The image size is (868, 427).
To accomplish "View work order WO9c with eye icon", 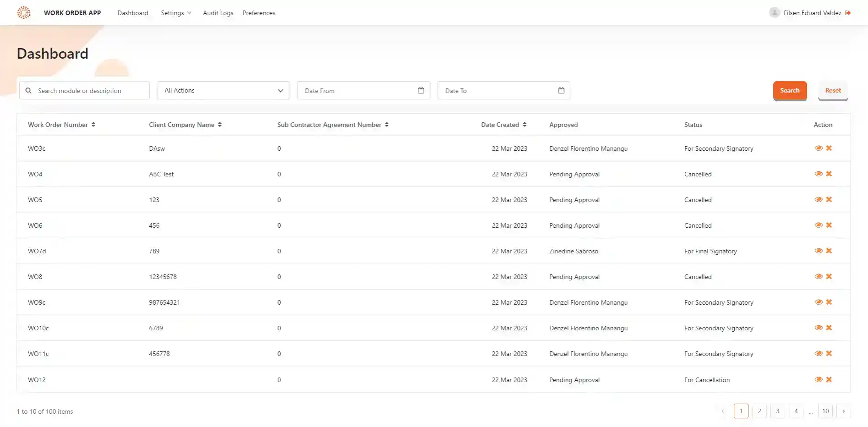I will tap(819, 302).
